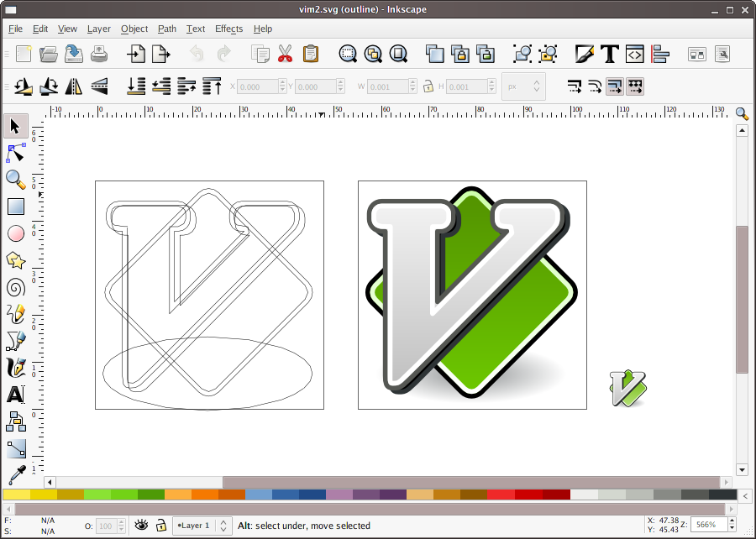Viewport: 756px width, 539px height.
Task: Select the Pencil freehand tool
Action: click(15, 314)
